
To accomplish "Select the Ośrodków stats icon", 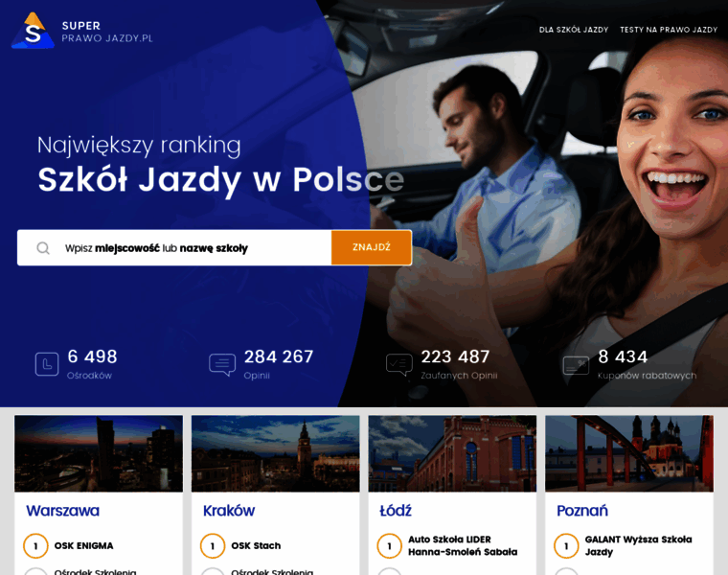I will coord(47,364).
